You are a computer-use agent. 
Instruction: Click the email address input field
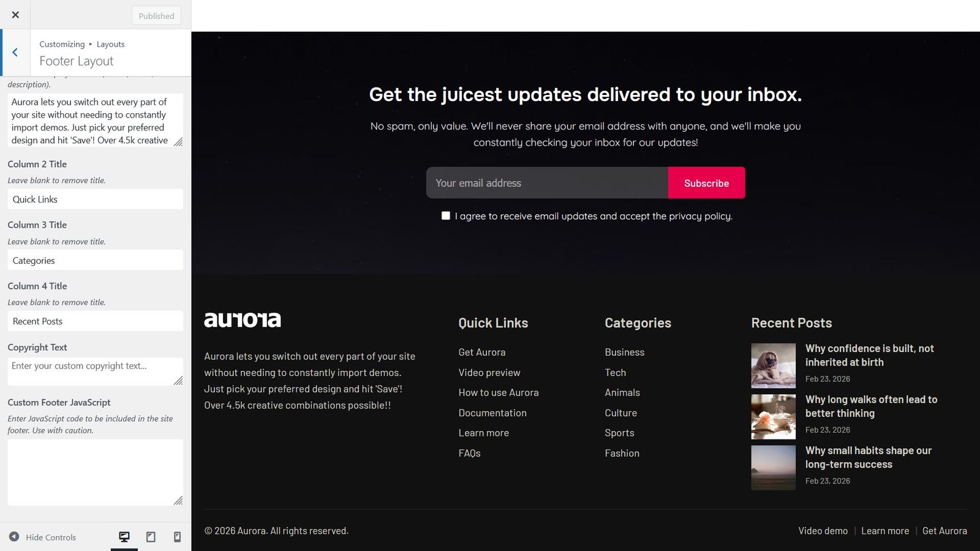tap(546, 183)
